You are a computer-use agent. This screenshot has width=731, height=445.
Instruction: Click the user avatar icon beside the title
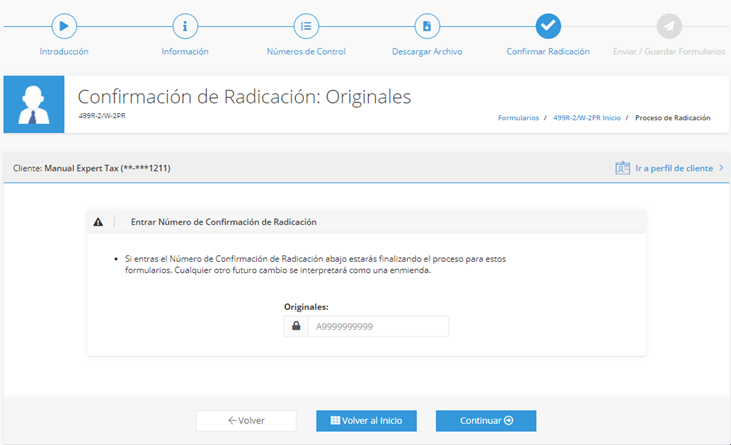point(34,104)
